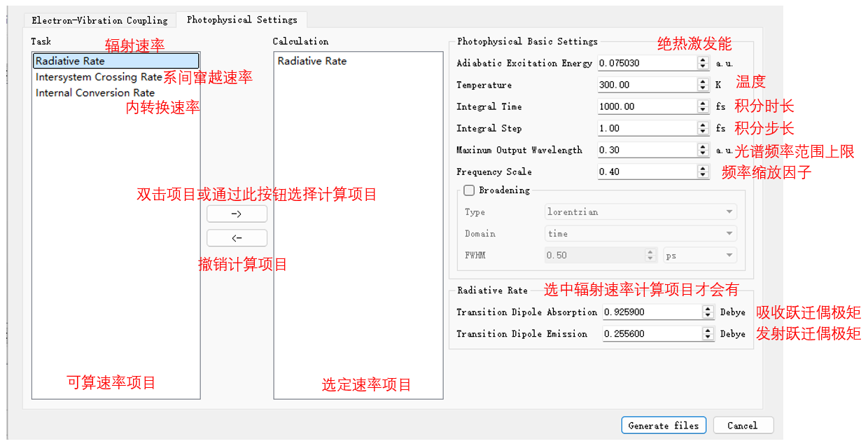This screenshot has height=446, width=868.
Task: Open the Photophysical Settings tab
Action: (241, 20)
